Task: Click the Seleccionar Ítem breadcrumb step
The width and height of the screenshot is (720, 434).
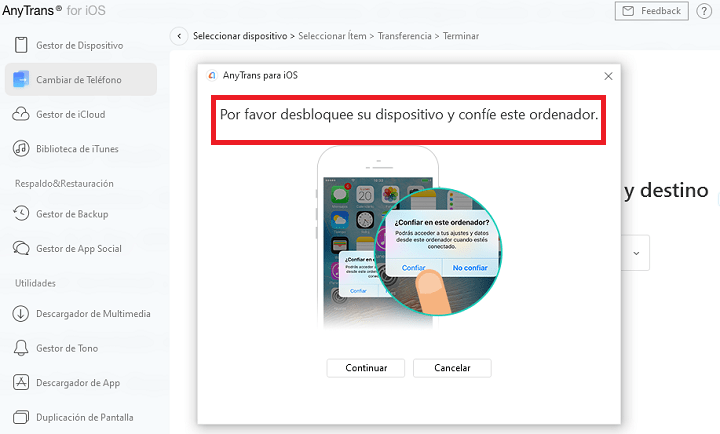Action: pyautogui.click(x=332, y=36)
